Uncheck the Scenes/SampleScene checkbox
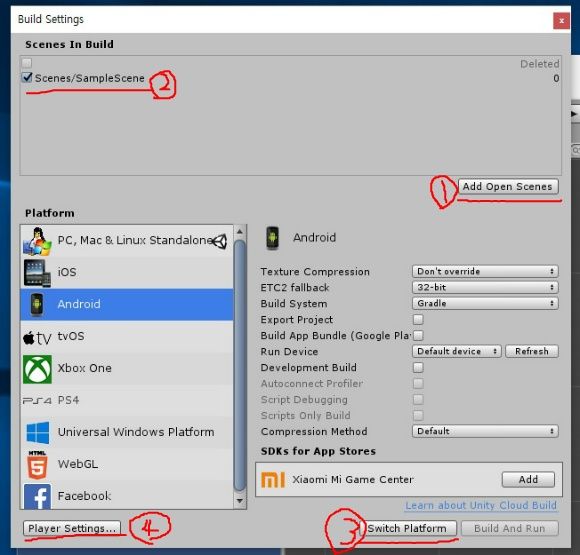The image size is (580, 555). click(27, 77)
